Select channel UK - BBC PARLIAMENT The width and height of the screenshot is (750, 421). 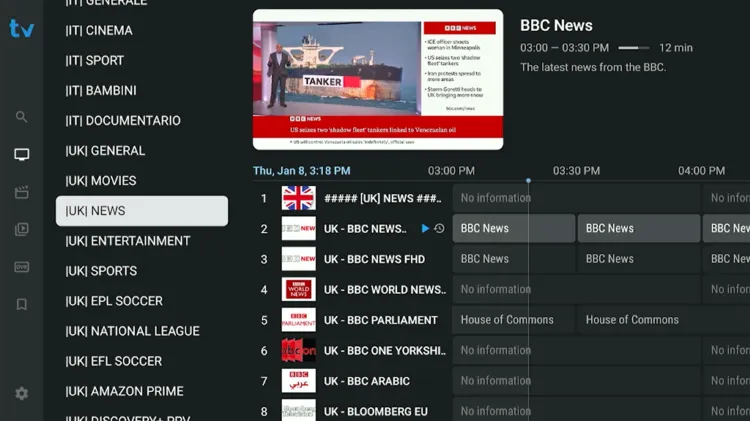(380, 321)
